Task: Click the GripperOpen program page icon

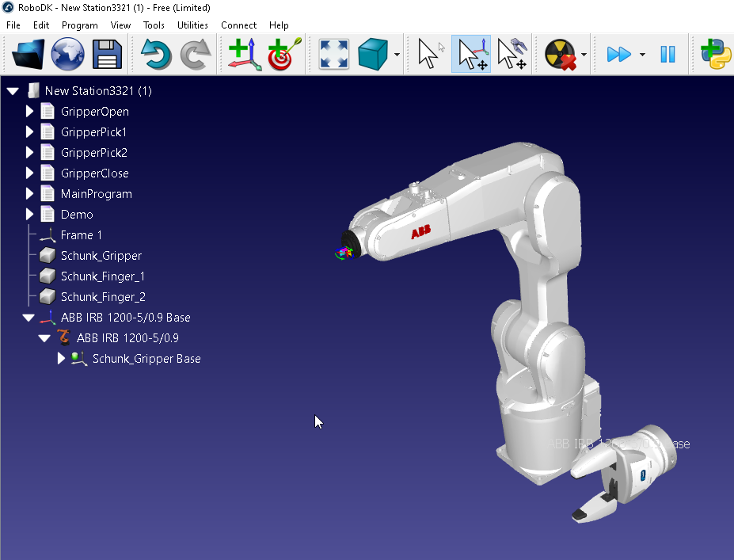Action: [48, 112]
